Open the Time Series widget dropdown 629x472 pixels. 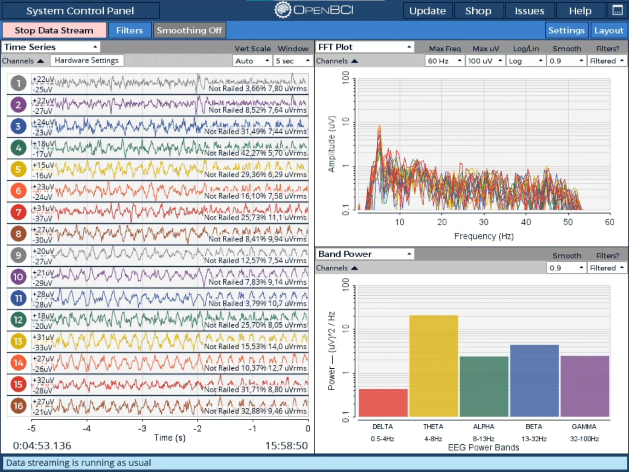tap(52, 47)
